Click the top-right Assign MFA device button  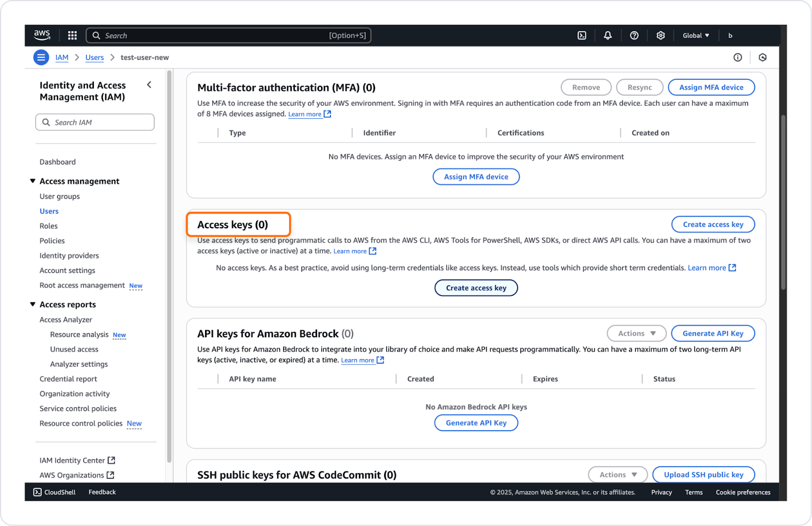[x=712, y=87]
